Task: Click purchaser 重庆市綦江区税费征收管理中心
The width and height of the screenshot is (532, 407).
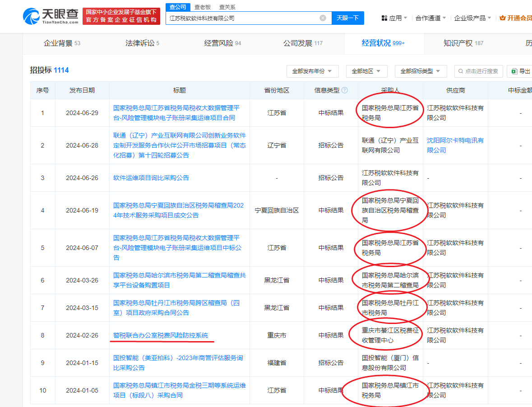Action: click(x=390, y=335)
